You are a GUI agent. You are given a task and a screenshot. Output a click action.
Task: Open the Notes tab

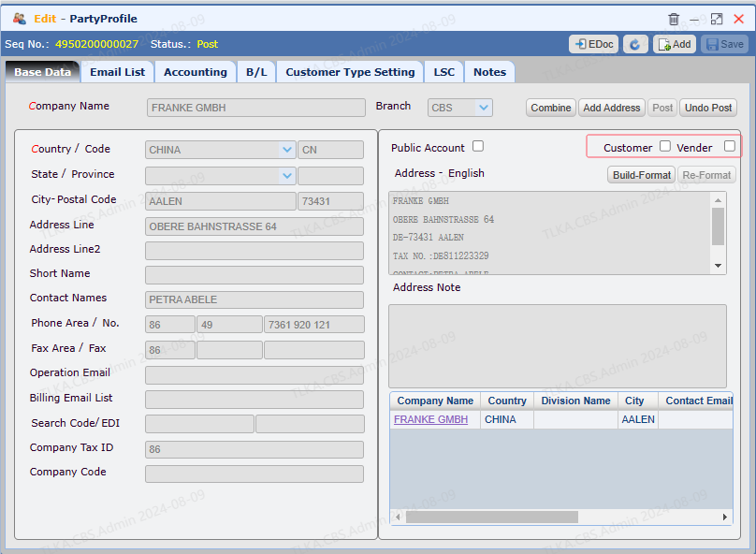[489, 72]
